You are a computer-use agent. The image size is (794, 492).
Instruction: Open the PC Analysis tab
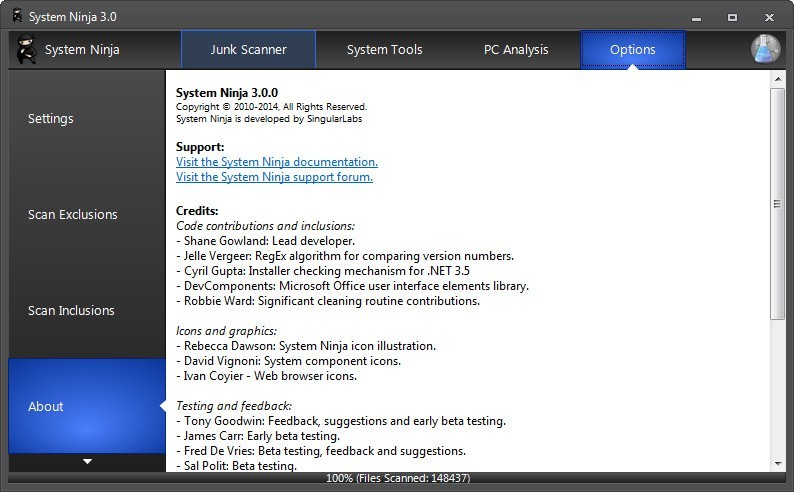[516, 50]
